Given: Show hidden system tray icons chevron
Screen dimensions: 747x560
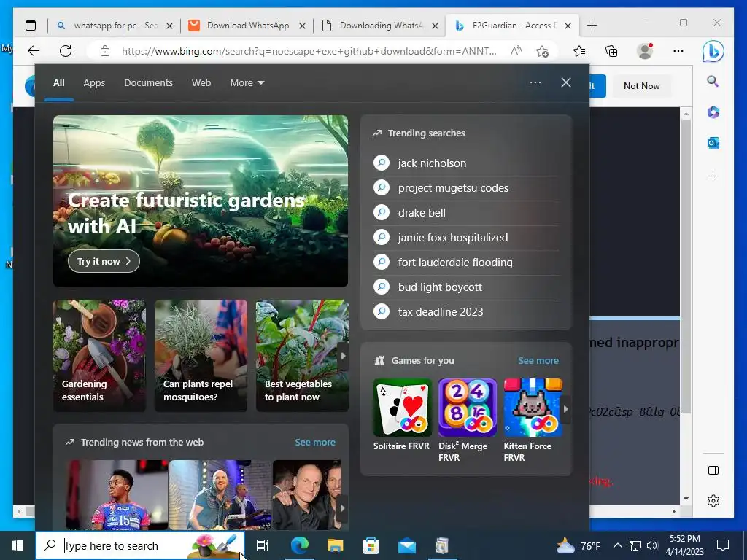Looking at the screenshot, I should [x=617, y=545].
